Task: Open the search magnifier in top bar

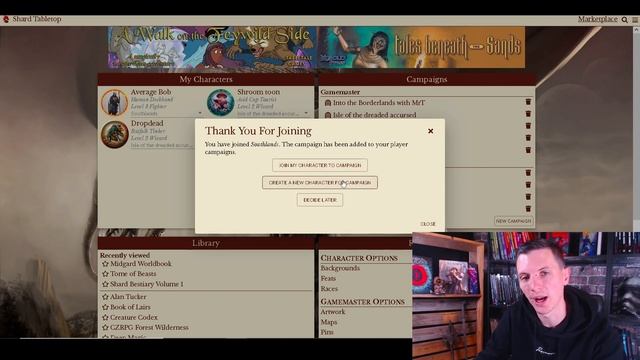Action: click(624, 20)
